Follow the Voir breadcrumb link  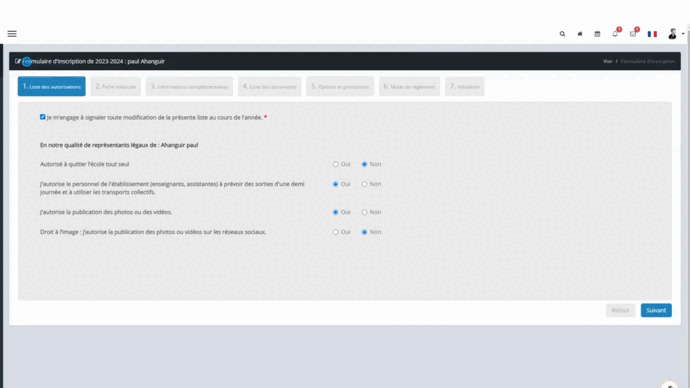607,62
